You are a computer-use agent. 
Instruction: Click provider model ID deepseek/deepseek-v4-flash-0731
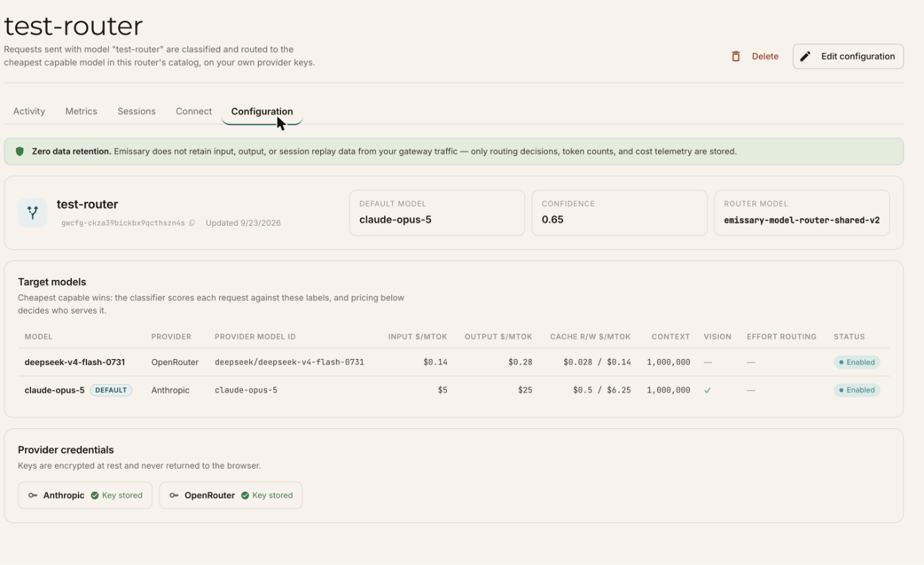pyautogui.click(x=289, y=362)
